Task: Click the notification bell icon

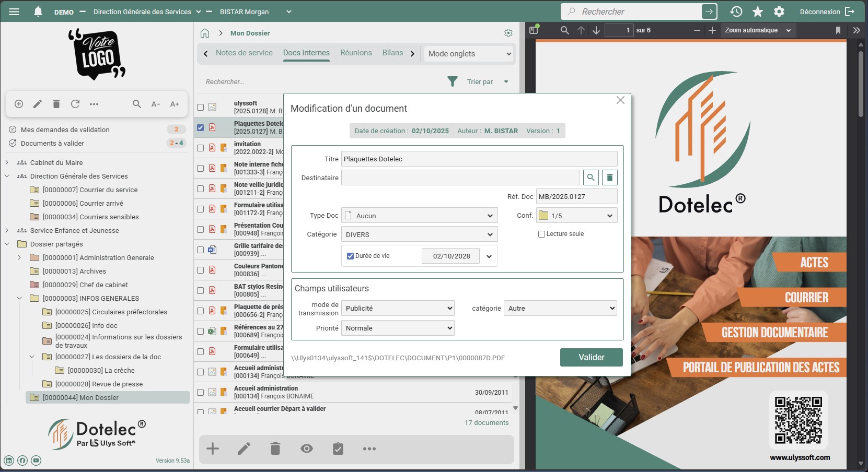Action: (38, 11)
